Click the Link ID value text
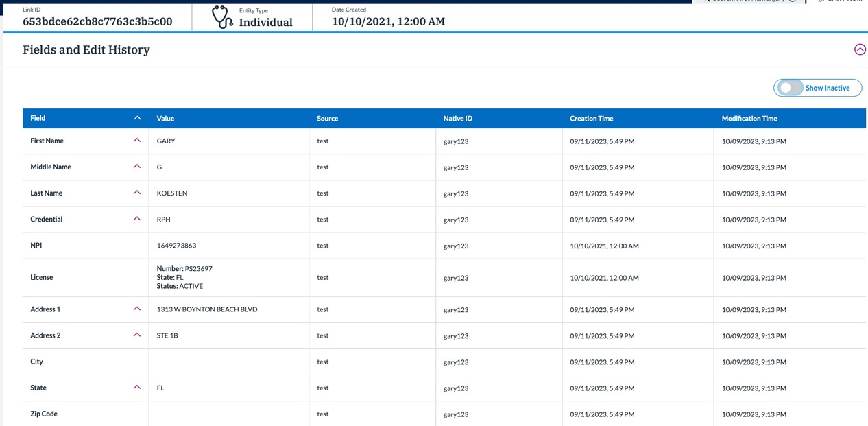This screenshot has width=868, height=426. click(x=97, y=22)
